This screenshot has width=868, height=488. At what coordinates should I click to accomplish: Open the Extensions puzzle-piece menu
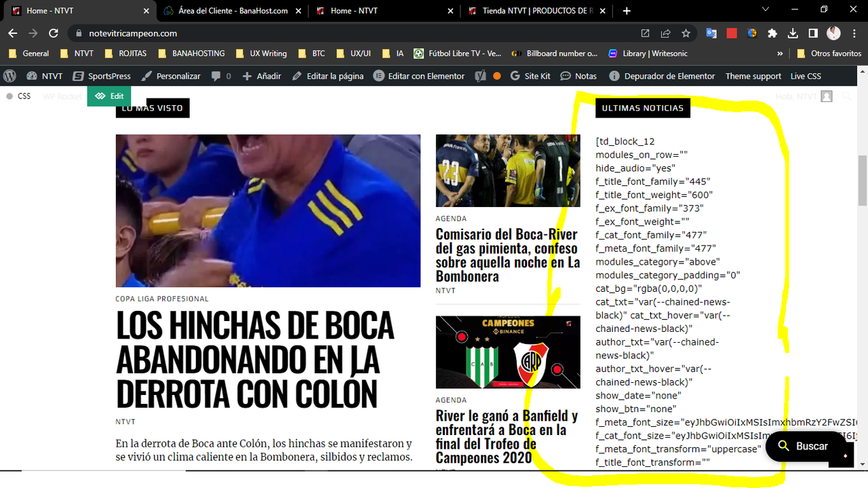click(772, 33)
